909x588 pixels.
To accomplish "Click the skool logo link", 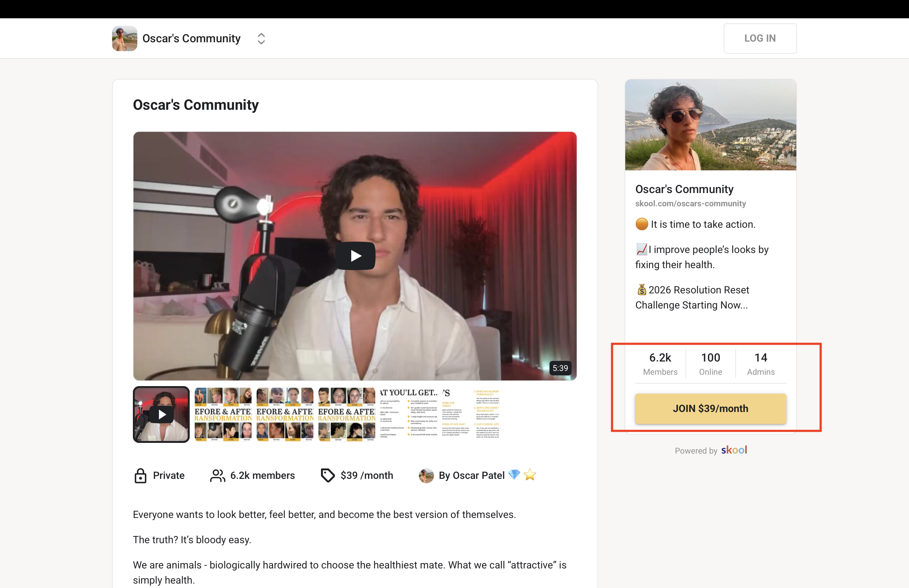I will [x=734, y=450].
